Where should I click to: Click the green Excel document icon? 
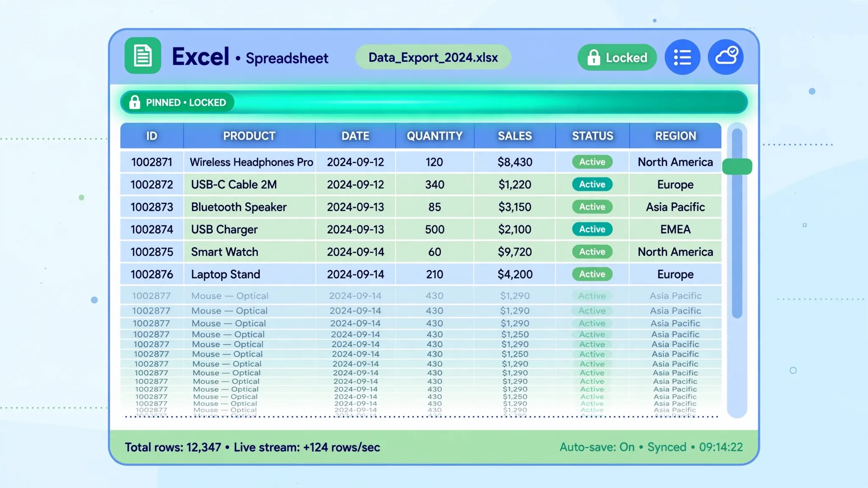coord(143,55)
